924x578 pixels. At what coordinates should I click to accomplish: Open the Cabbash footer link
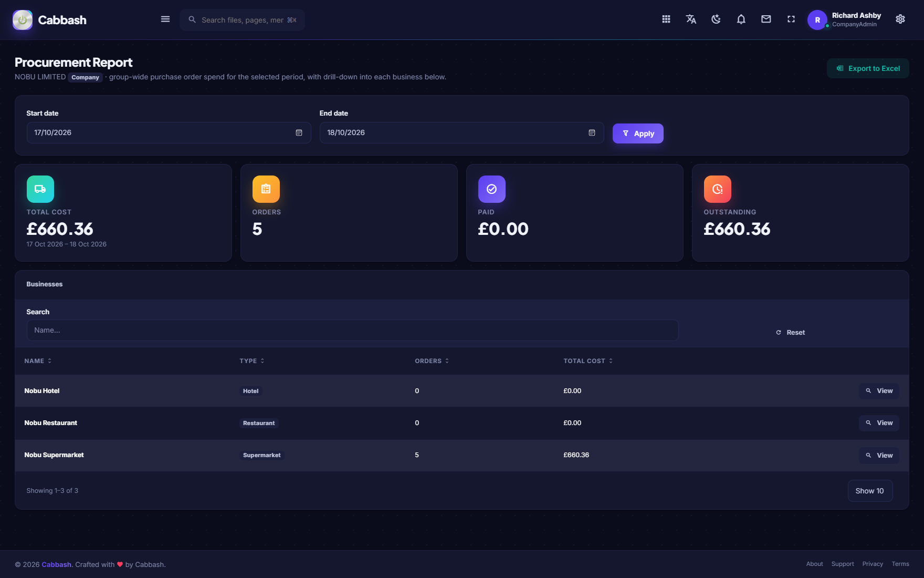56,565
